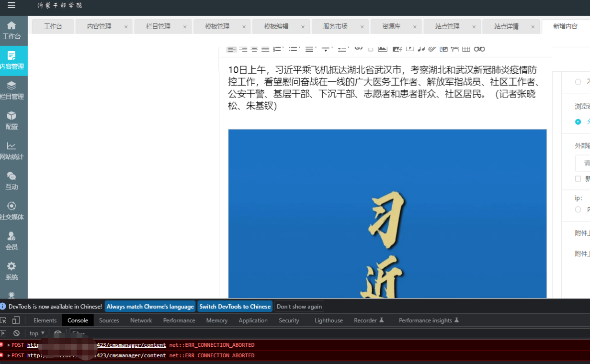Click the clear console icon
This screenshot has width=590, height=364.
pyautogui.click(x=16, y=333)
